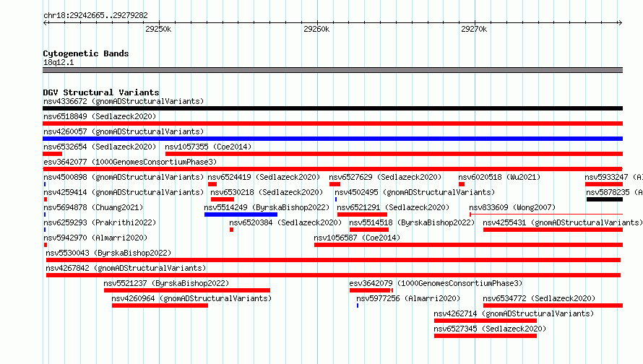Click nsv6534772 (Sedlazeck2020) label
643x364 pixels.
(539, 298)
